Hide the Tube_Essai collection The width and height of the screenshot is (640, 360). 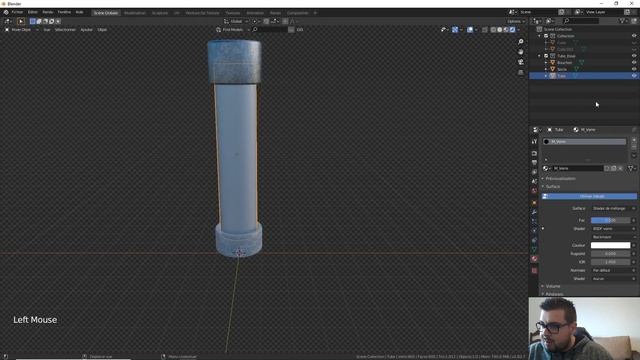tap(634, 56)
